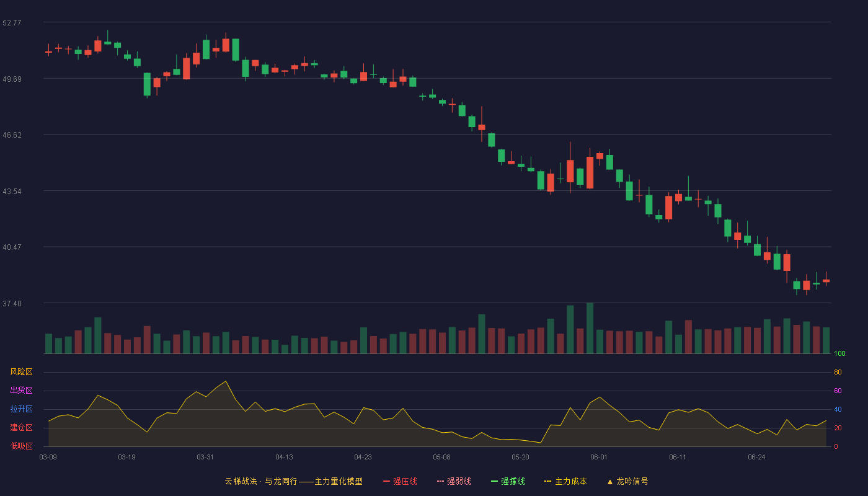Click the 拉升区 zone label
Image resolution: width=868 pixels, height=496 pixels.
tap(21, 409)
